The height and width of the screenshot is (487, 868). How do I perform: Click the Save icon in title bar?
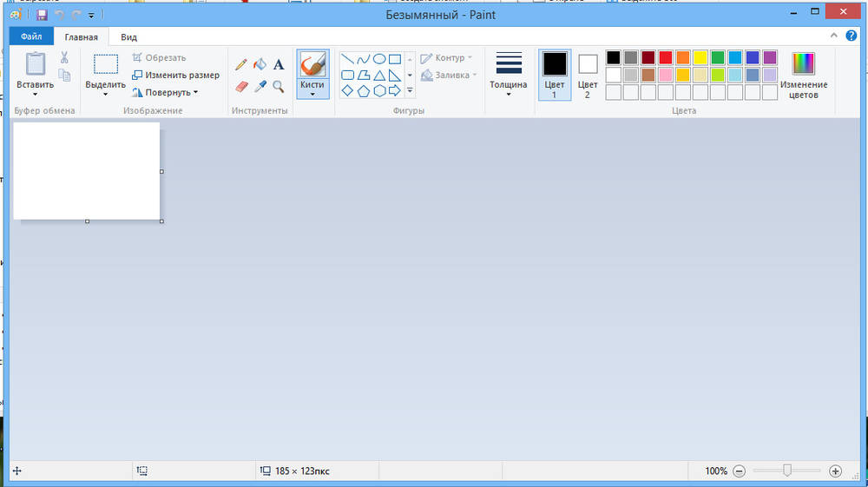pyautogui.click(x=42, y=15)
